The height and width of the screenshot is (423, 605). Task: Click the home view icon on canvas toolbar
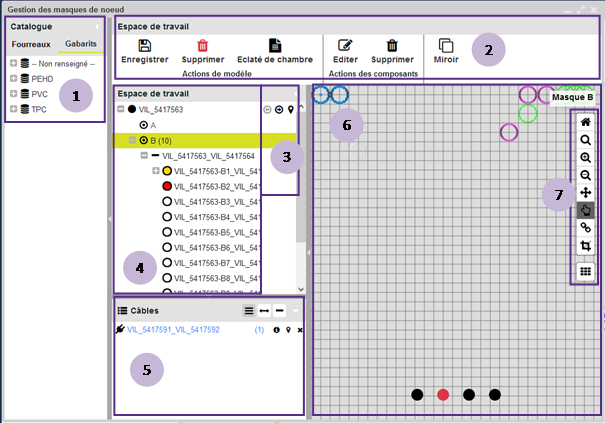click(585, 123)
